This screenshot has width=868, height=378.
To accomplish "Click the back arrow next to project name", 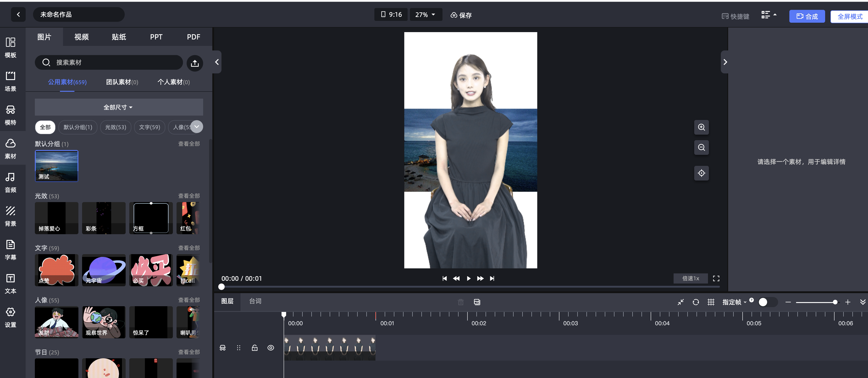I will click(x=18, y=14).
